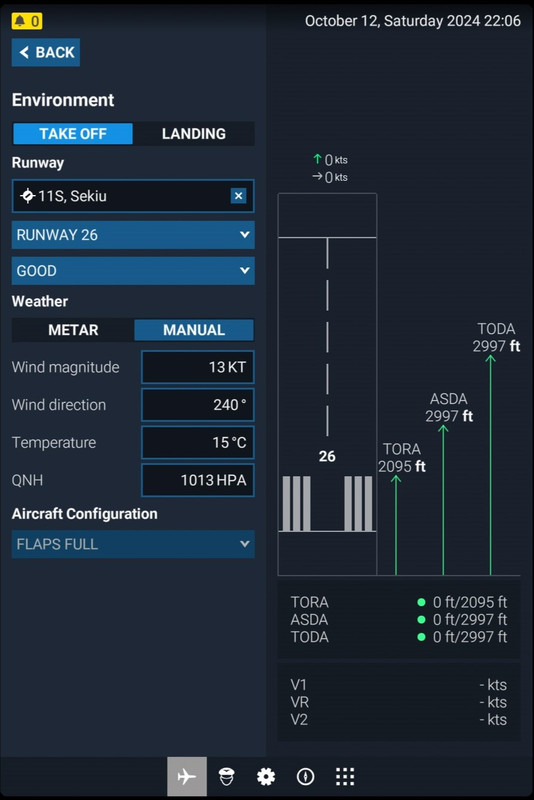Switch to the LANDING tab
The height and width of the screenshot is (800, 534).
[194, 134]
